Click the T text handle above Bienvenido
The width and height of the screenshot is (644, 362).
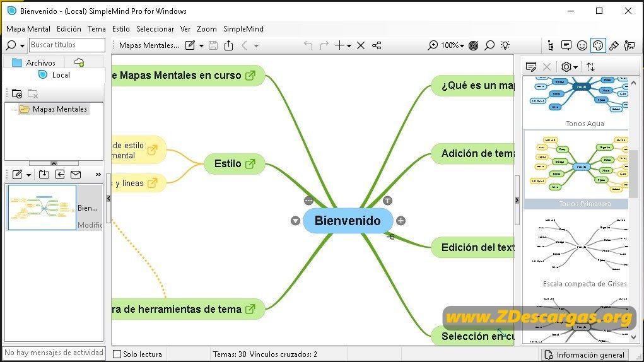(387, 201)
